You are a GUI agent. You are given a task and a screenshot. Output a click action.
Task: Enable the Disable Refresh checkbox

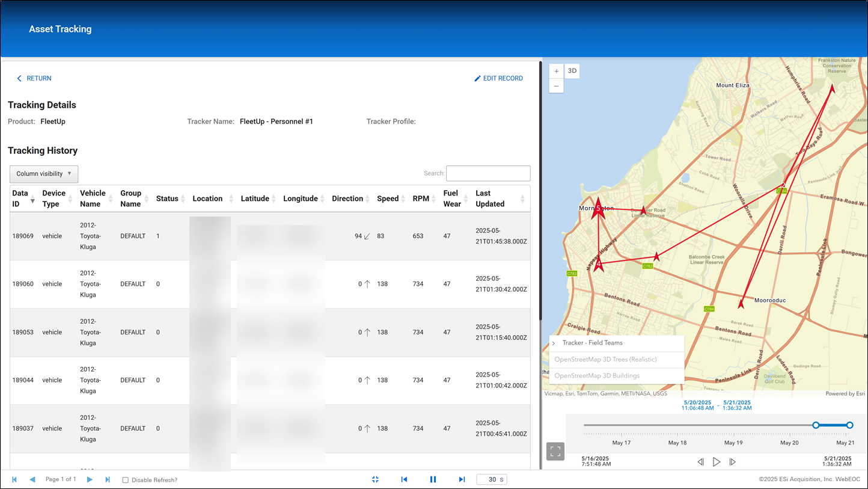(x=125, y=480)
